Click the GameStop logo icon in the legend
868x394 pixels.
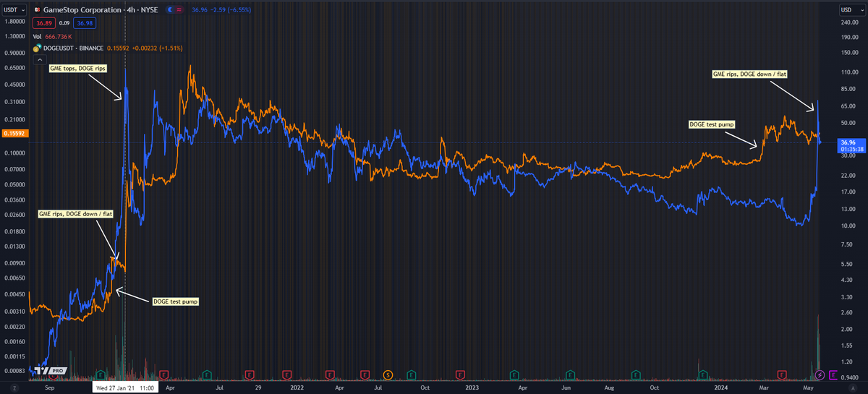(x=38, y=10)
